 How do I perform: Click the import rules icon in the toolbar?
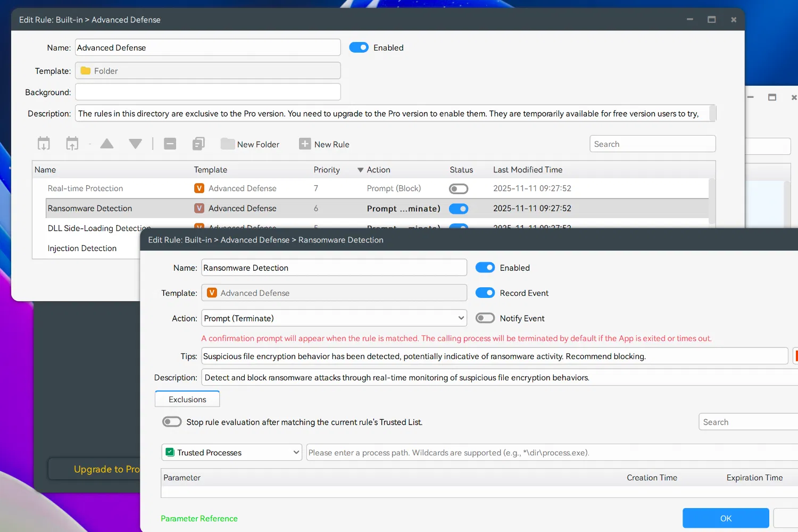(x=44, y=144)
